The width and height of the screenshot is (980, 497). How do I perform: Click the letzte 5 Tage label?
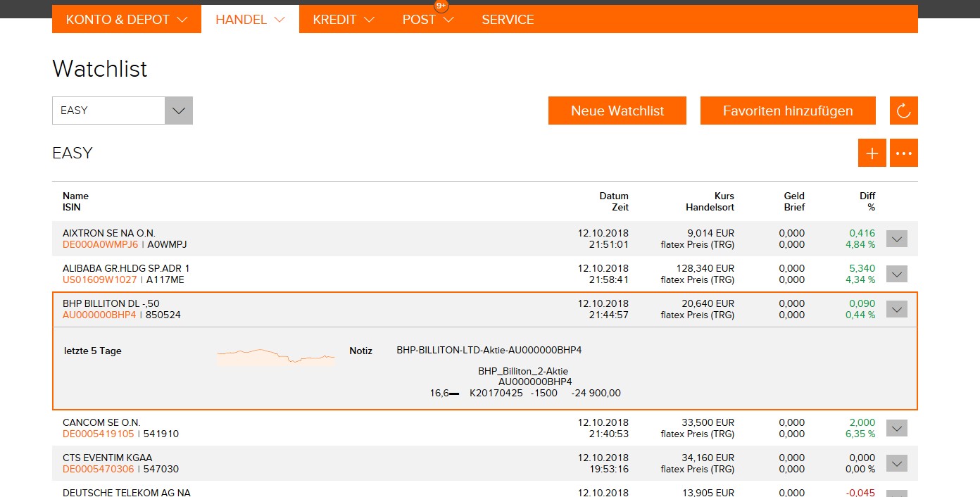[x=92, y=351]
